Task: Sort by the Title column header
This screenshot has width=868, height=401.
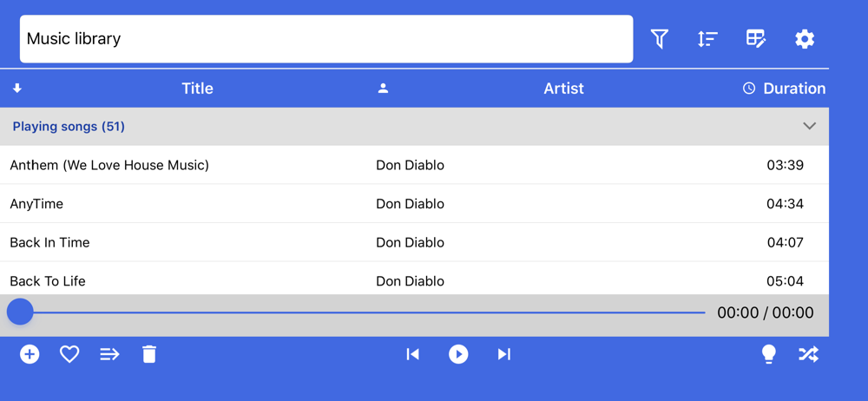Action: point(198,89)
